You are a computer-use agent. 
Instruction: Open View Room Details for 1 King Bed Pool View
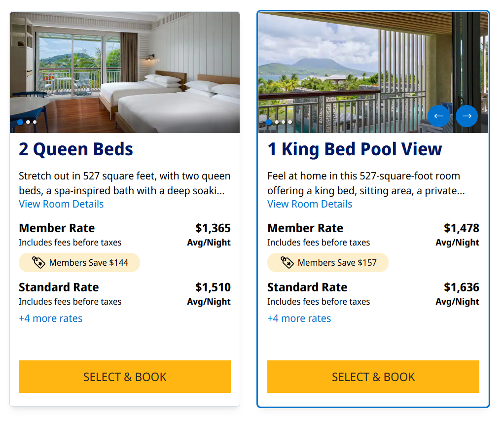(310, 204)
